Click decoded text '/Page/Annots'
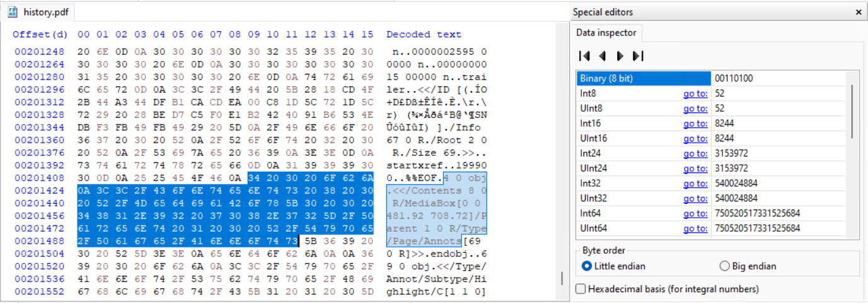868x303 pixels. [424, 241]
